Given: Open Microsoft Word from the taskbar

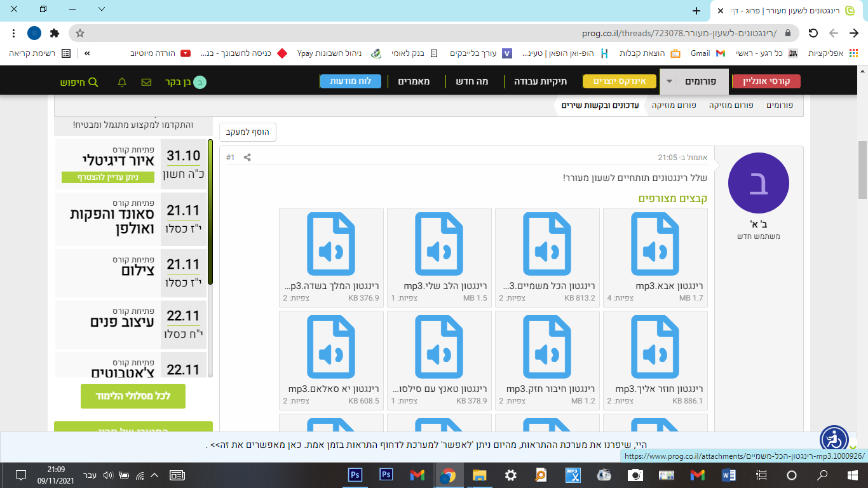Looking at the screenshot, I should pos(729,475).
